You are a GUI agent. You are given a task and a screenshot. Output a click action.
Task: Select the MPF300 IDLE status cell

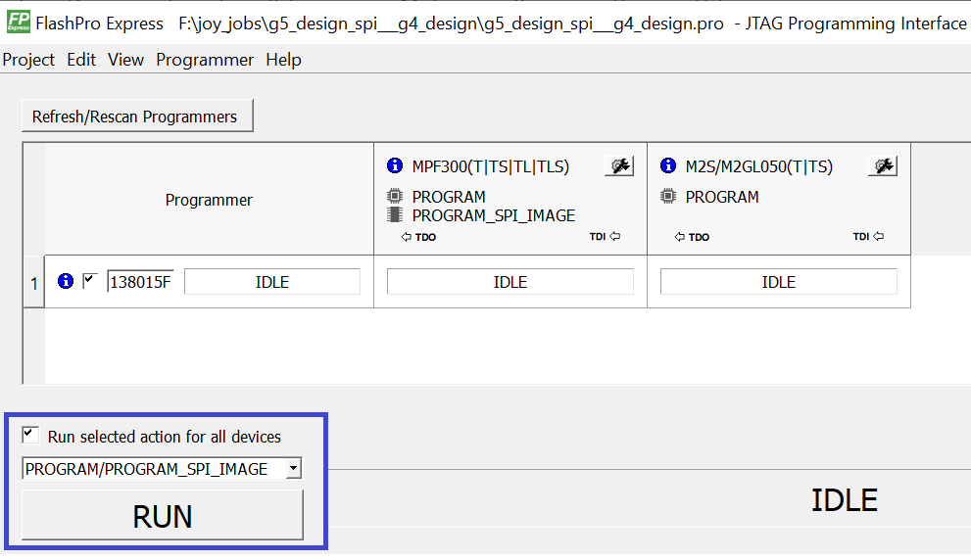510,282
